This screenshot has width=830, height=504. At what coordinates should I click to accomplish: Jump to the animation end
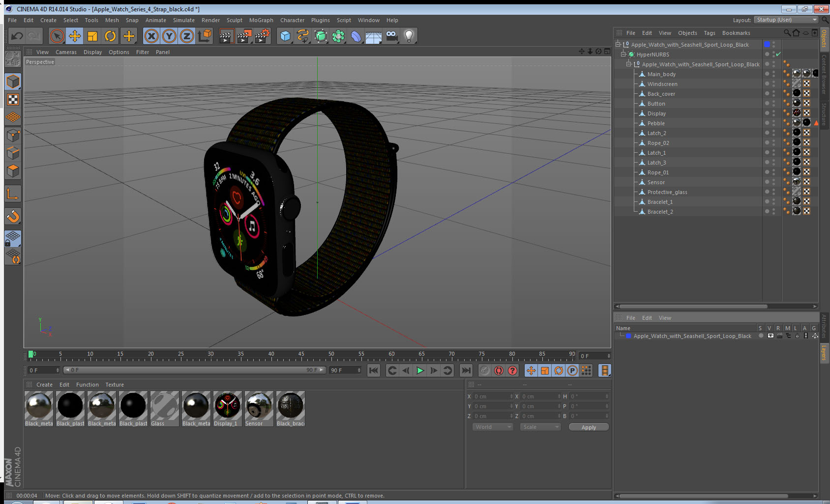(466, 370)
